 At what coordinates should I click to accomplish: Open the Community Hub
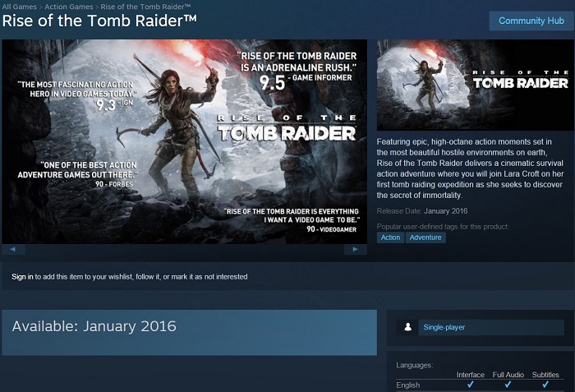click(531, 21)
